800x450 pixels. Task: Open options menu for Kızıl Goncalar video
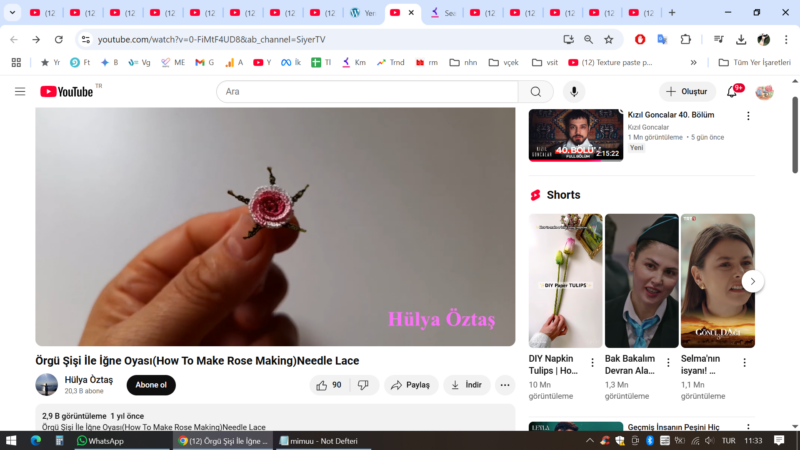coord(748,116)
